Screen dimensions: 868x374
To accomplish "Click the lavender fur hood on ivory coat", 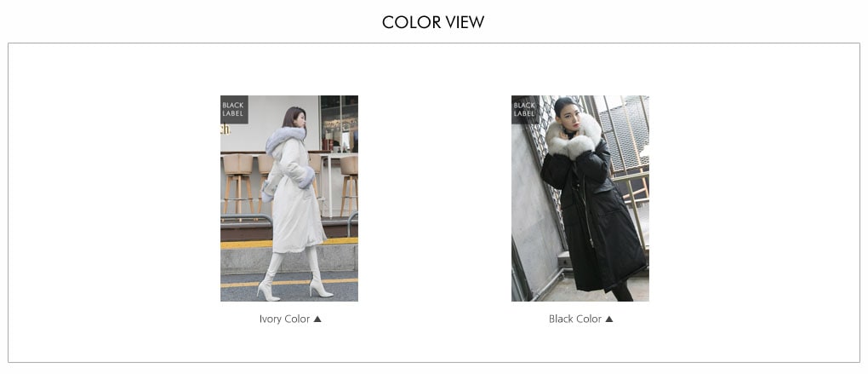I will tap(284, 139).
